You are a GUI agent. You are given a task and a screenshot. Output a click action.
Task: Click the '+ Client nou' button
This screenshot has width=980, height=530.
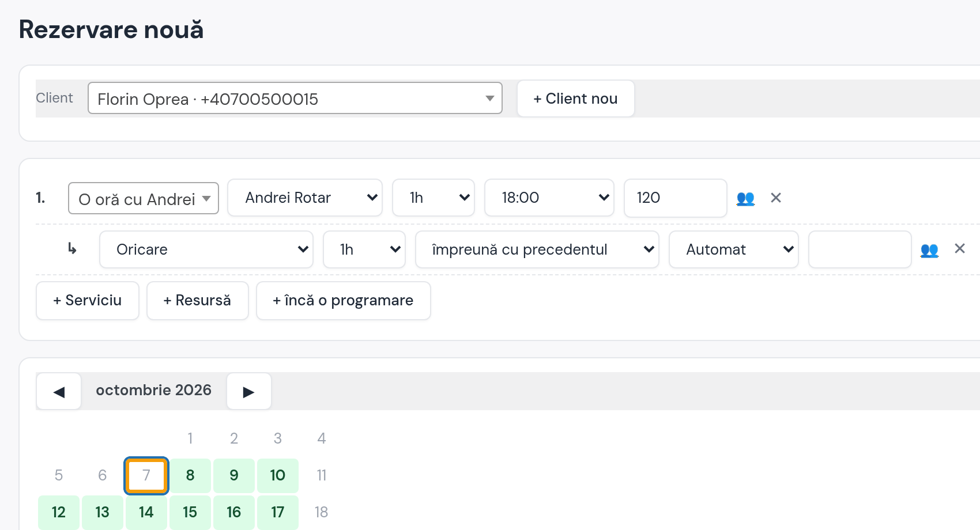(x=576, y=99)
